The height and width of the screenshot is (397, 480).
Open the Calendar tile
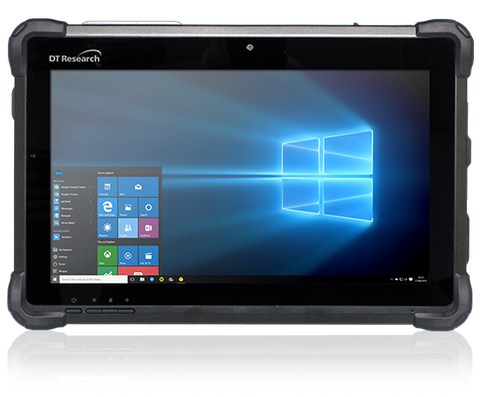click(x=107, y=187)
